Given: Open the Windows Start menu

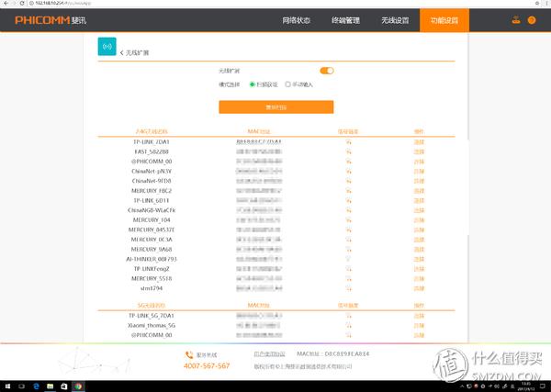Looking at the screenshot, I should click(7, 386).
